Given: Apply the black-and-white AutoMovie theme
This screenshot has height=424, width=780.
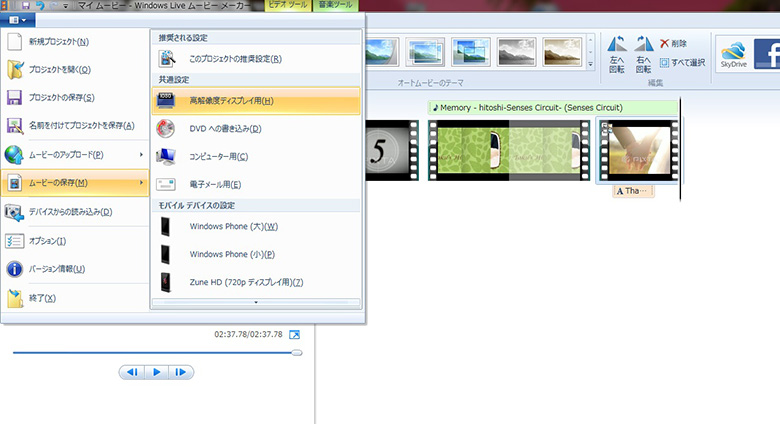Looking at the screenshot, I should [x=517, y=52].
